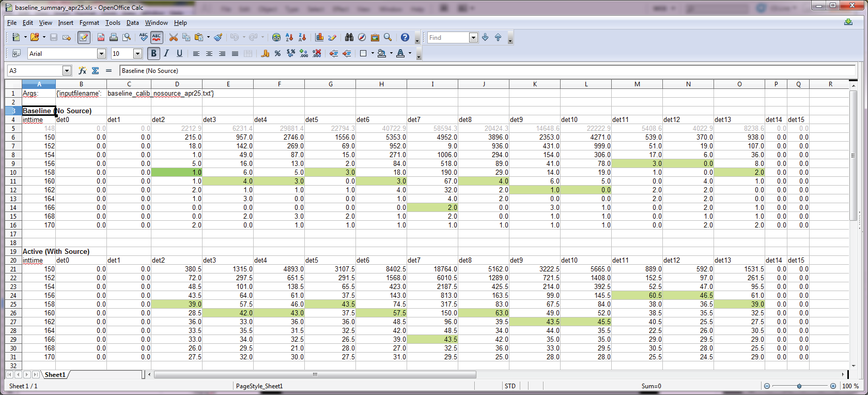The image size is (868, 395).
Task: Click the zoom slider handle
Action: pos(799,386)
